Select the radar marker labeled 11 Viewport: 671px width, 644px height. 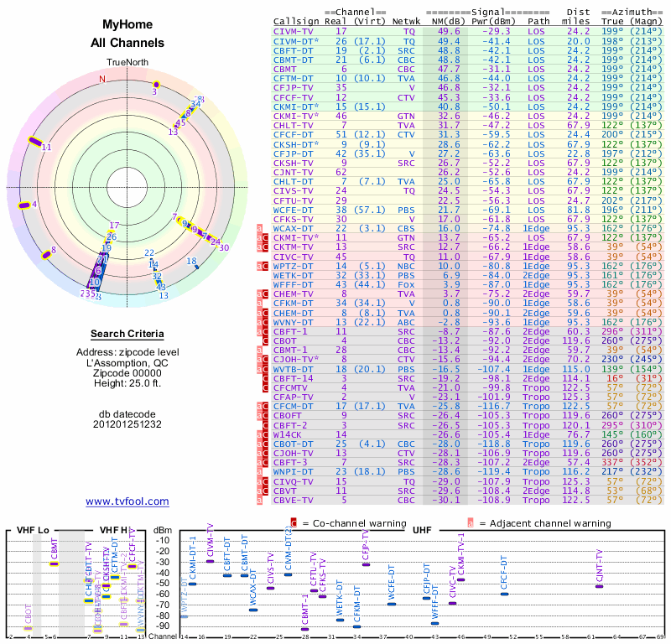coord(35,142)
